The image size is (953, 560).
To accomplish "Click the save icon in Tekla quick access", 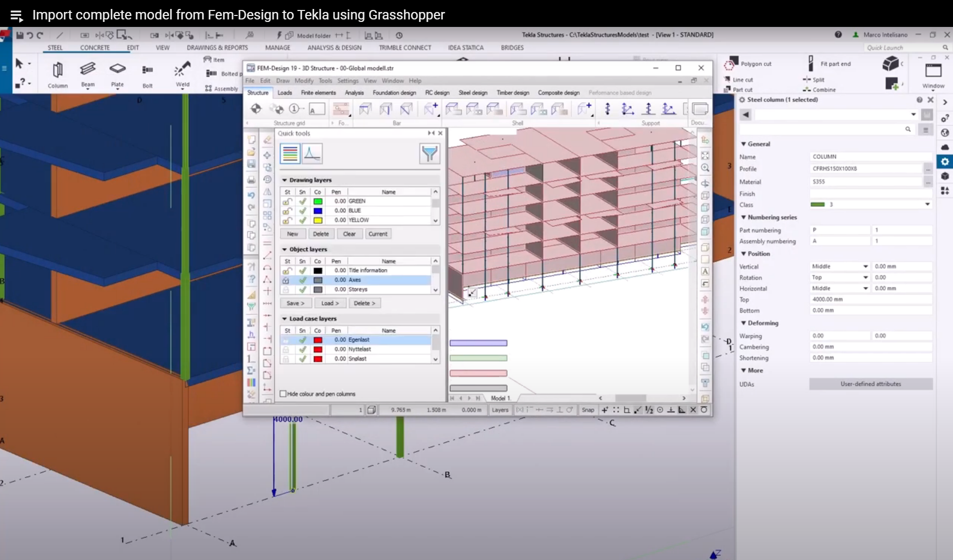I will [x=20, y=35].
